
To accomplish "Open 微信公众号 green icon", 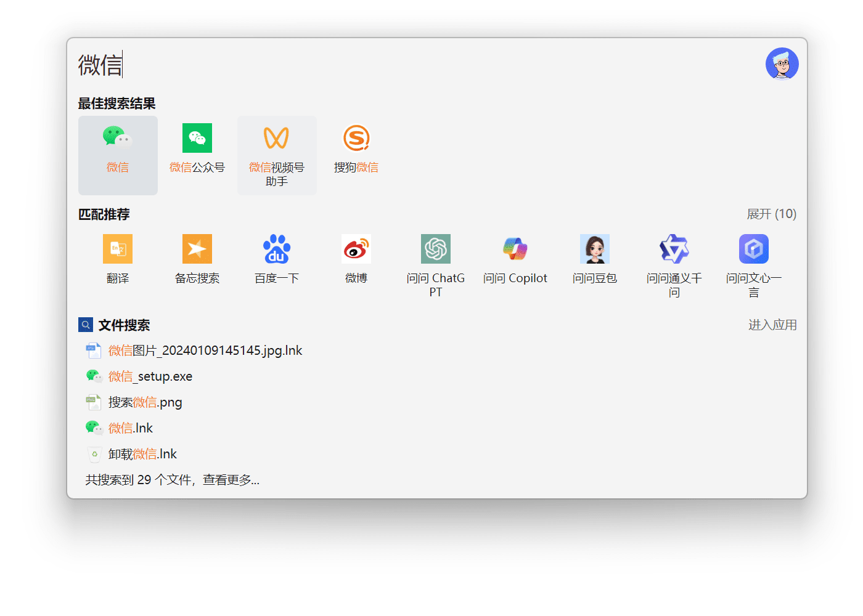I will click(x=197, y=138).
